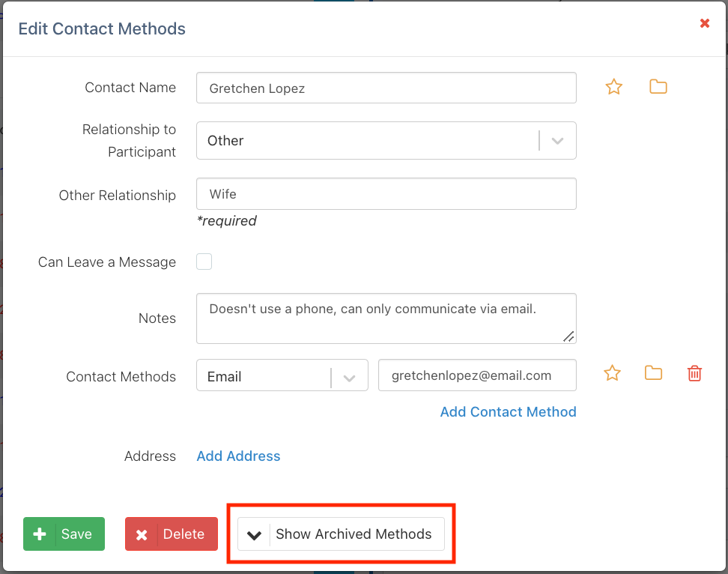
Task: Click the folder icon beside Contact Name
Action: [658, 87]
